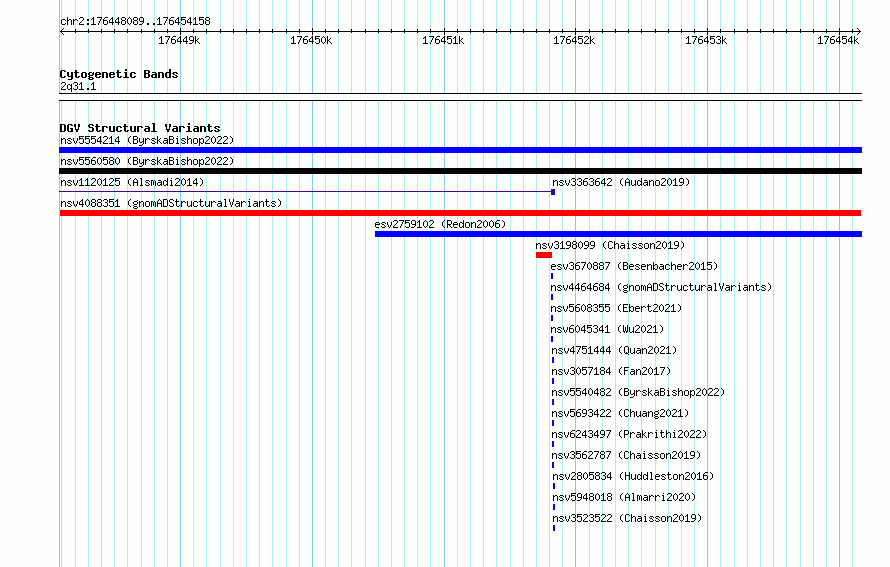Screen dimensions: 890x567
Task: Open the nsv1120125 (Alsmadi2014) label
Action: coord(132,182)
